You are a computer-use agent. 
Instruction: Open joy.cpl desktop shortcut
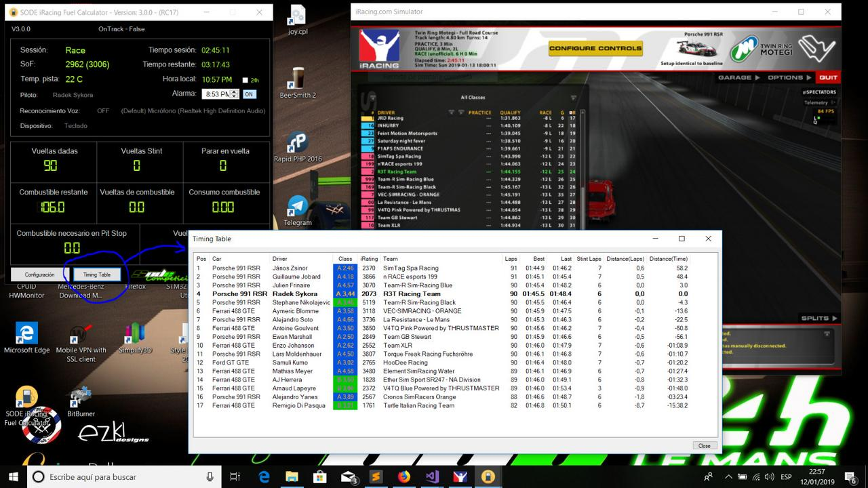[297, 20]
